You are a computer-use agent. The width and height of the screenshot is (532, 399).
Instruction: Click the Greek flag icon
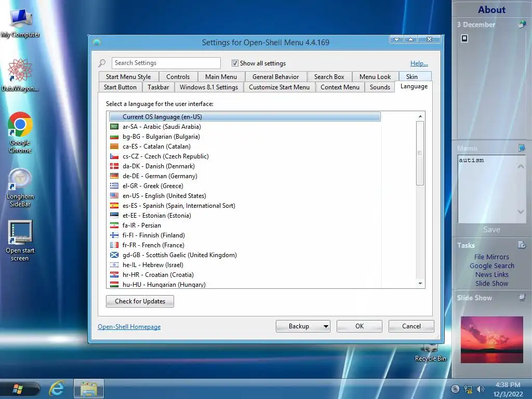coord(114,186)
